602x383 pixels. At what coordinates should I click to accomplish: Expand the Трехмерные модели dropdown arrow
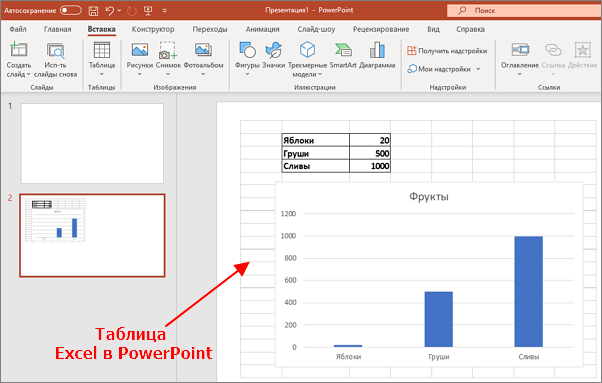(x=320, y=74)
